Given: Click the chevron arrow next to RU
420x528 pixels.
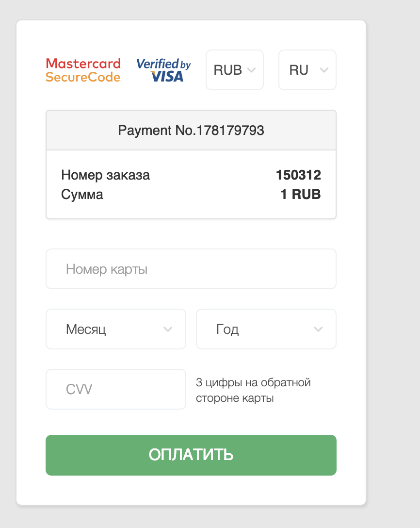Looking at the screenshot, I should coord(324,70).
